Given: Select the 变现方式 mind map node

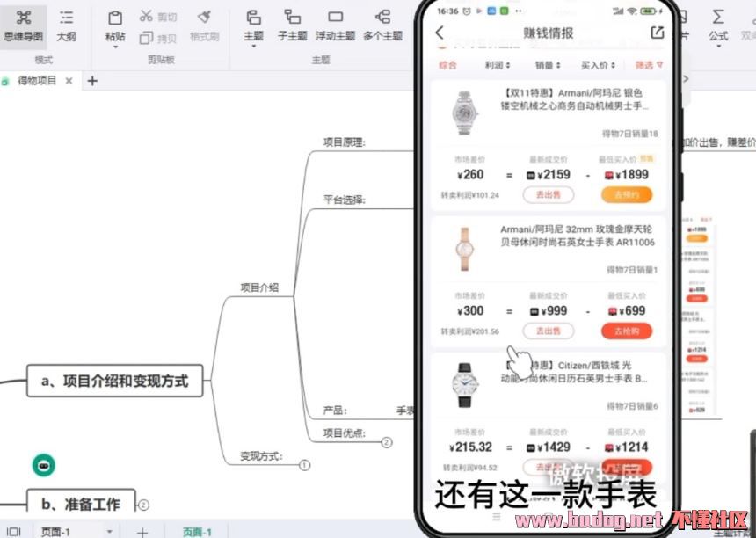Looking at the screenshot, I should 261,456.
